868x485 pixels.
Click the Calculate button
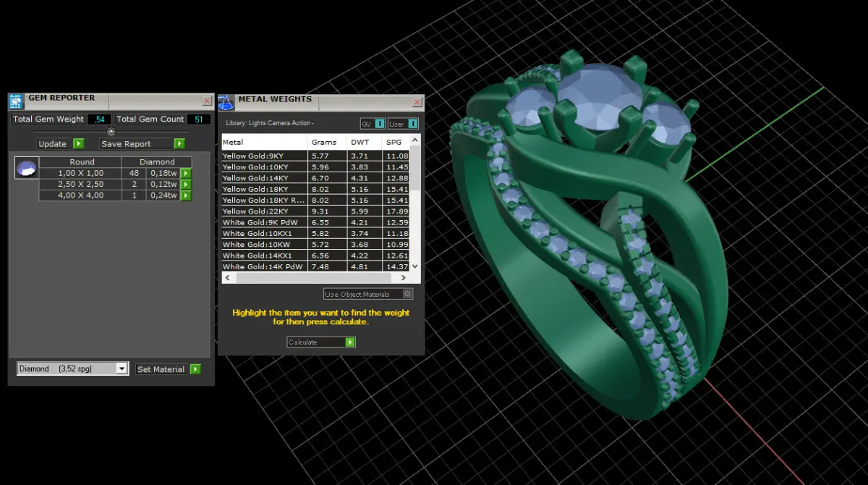[x=321, y=342]
